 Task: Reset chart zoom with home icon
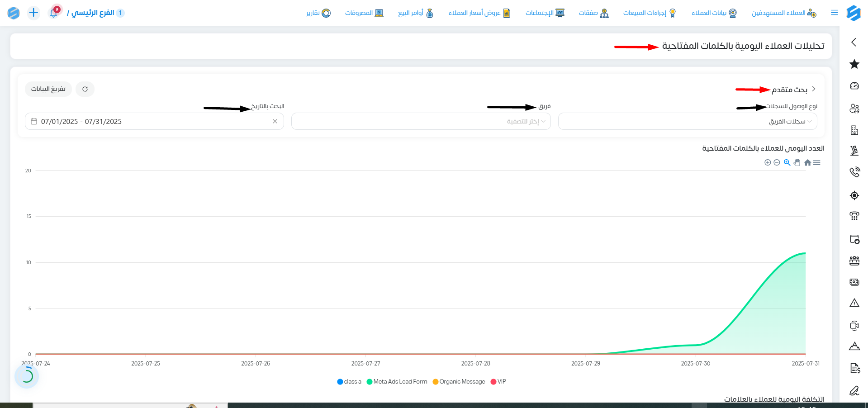[807, 162]
